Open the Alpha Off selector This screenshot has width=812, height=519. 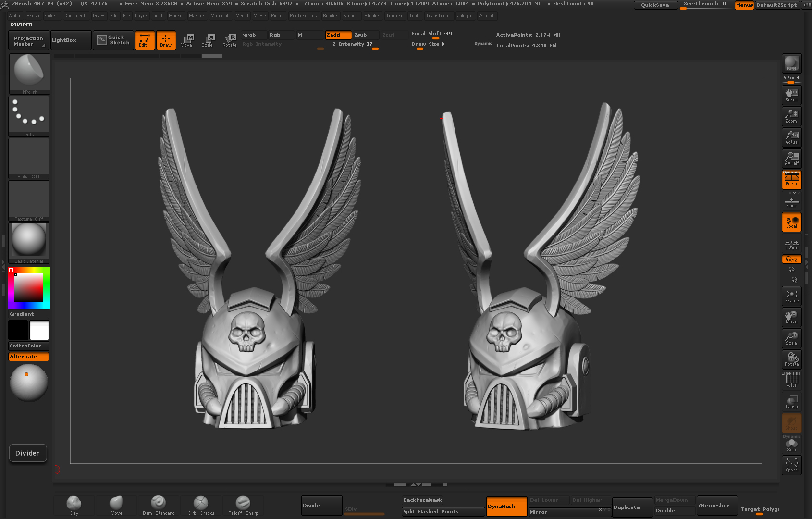coord(29,159)
